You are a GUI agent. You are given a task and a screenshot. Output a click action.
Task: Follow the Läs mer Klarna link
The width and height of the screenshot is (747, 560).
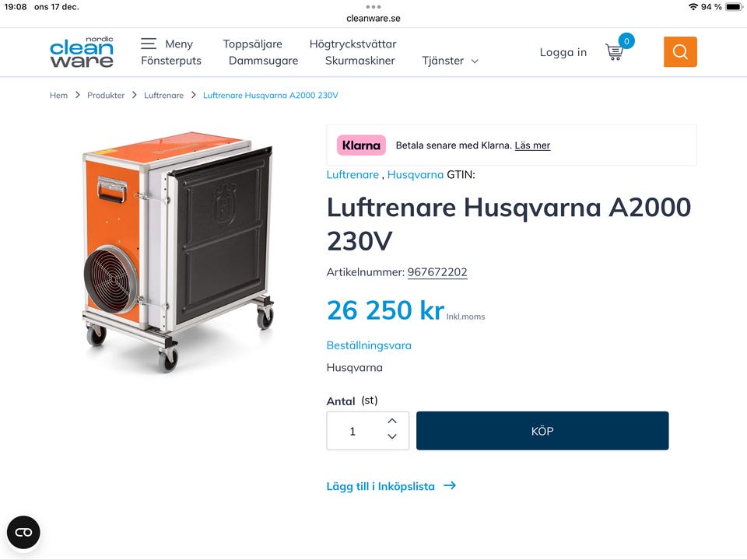click(x=532, y=145)
